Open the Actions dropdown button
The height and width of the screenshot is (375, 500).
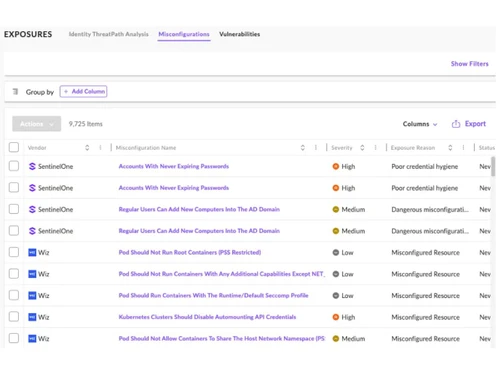(x=37, y=124)
